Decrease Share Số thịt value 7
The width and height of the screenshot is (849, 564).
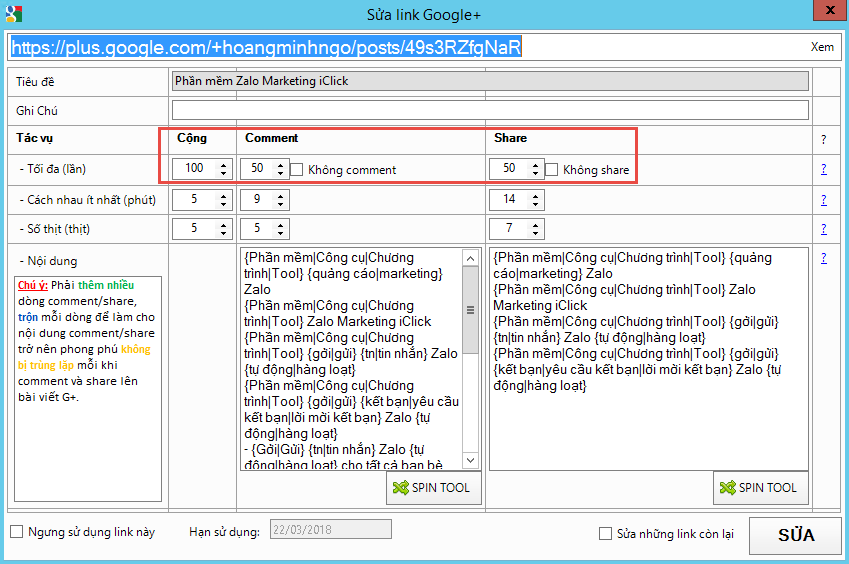click(x=535, y=233)
